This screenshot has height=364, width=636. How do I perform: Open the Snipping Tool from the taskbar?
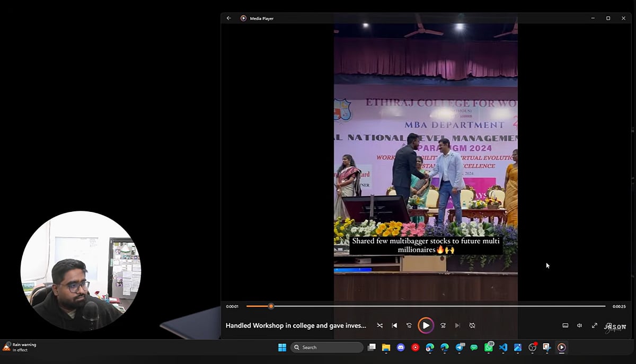[546, 348]
